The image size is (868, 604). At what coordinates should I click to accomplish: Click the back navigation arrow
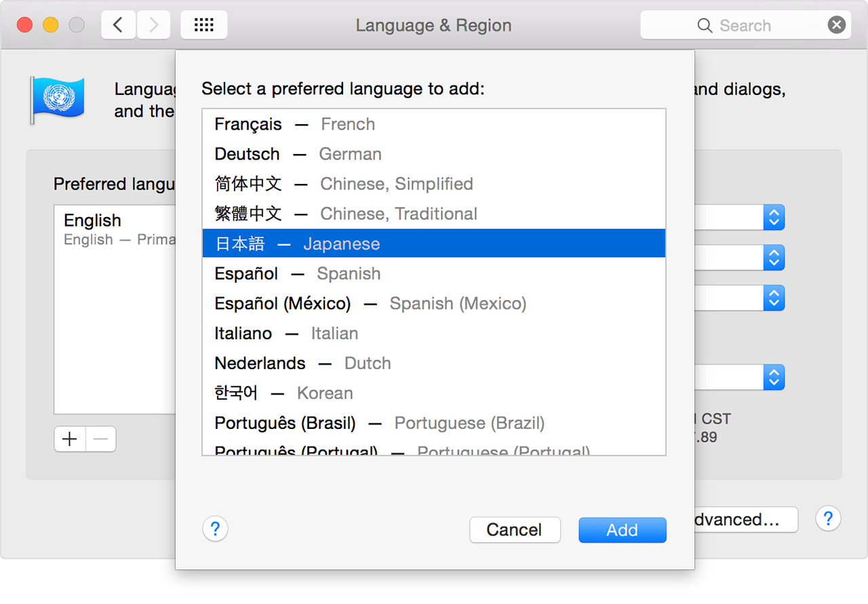118,24
